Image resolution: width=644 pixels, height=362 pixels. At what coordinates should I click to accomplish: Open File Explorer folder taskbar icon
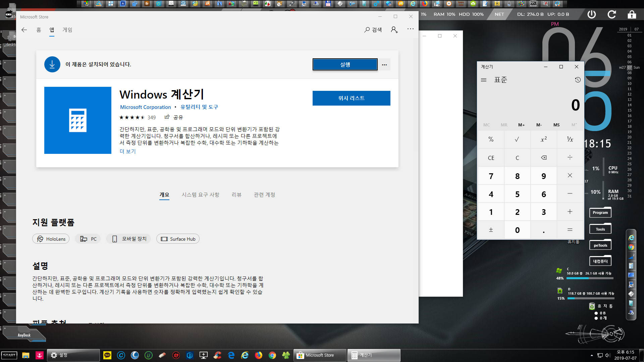coord(26,355)
